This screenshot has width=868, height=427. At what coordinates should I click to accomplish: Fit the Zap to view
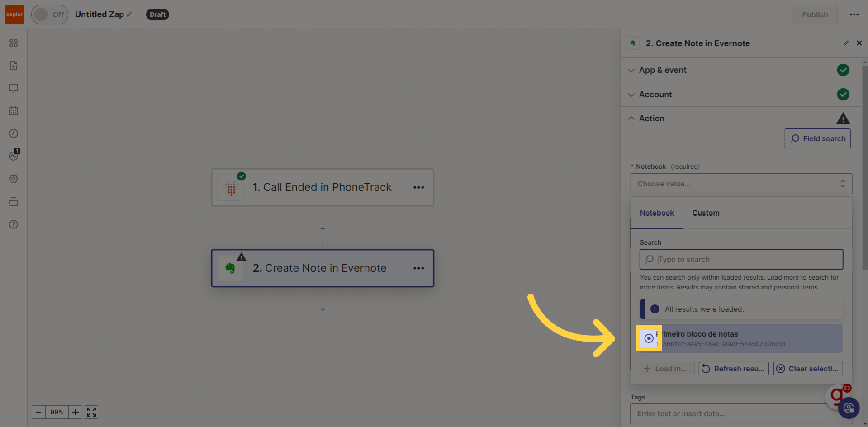[91, 412]
